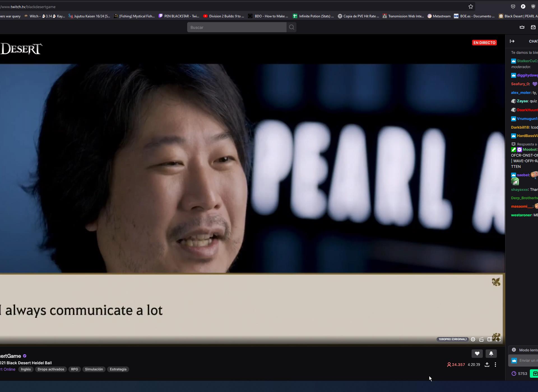Share the stream with the upload icon
Screen dimensions: 538x392
click(x=487, y=365)
